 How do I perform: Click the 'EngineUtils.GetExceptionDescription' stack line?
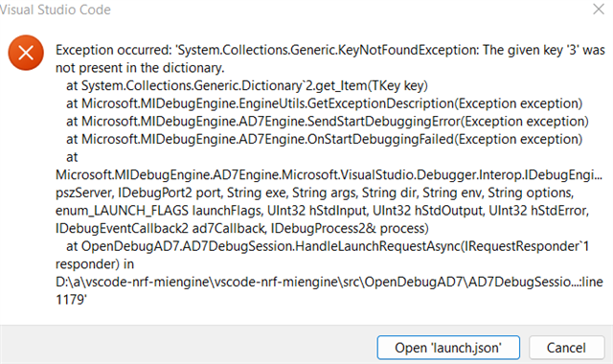pos(324,103)
